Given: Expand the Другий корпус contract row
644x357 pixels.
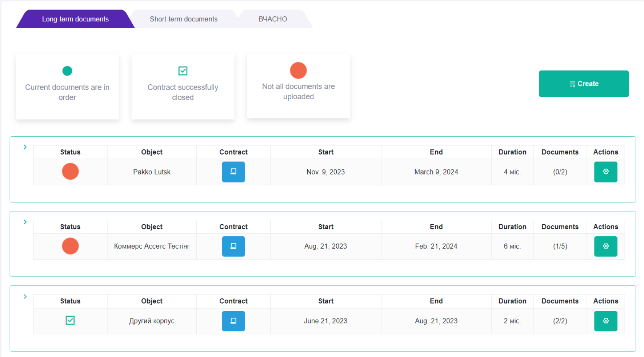Looking at the screenshot, I should click(x=25, y=297).
